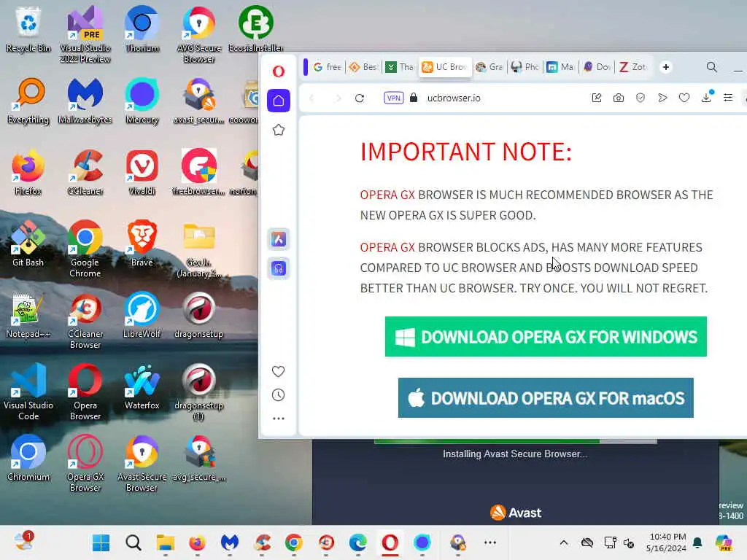Open taskbar overflow three dots

[490, 542]
